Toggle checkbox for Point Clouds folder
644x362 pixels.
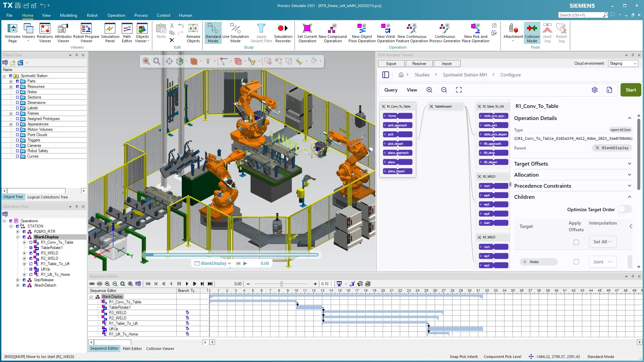[x=17, y=135]
